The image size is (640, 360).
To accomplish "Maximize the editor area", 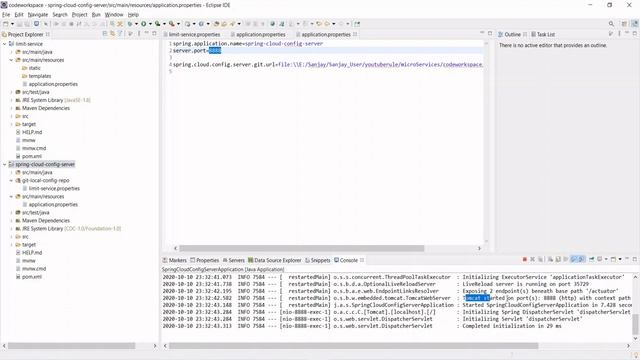I will (x=490, y=33).
